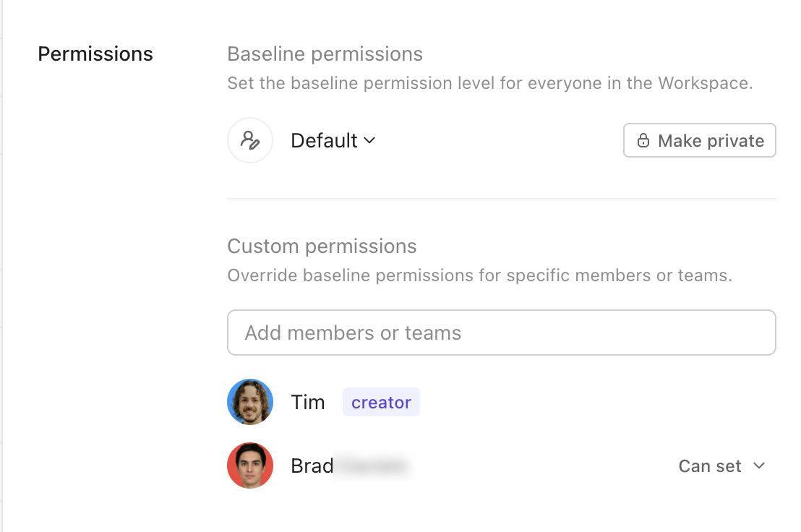Click the Permissions section heading
The image size is (801, 532).
(x=95, y=54)
